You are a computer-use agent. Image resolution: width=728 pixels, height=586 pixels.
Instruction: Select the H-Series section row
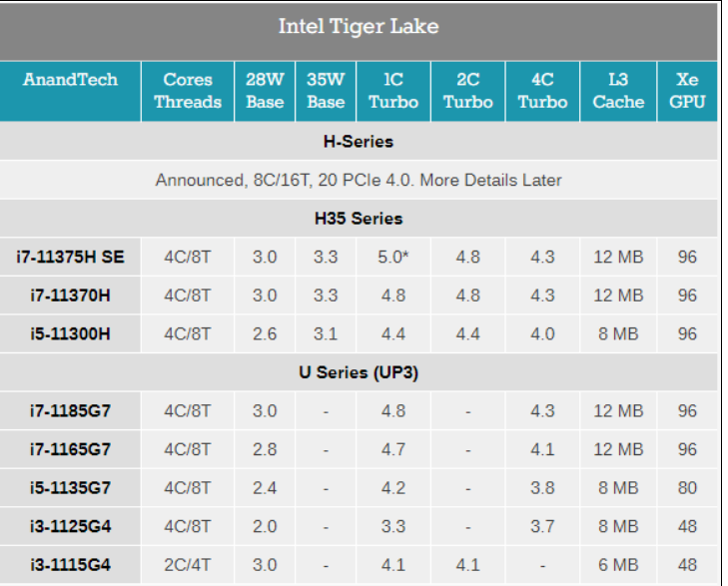point(358,142)
